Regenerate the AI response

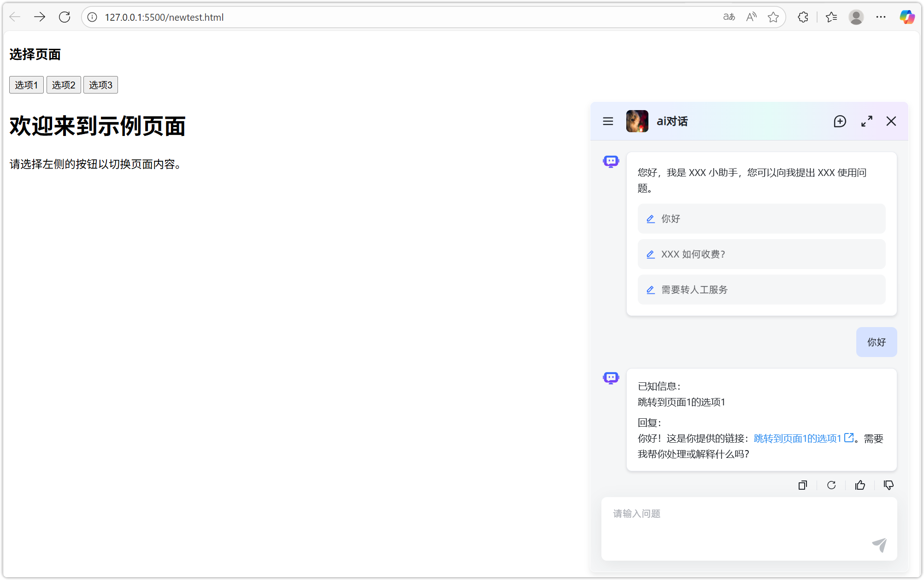(831, 485)
